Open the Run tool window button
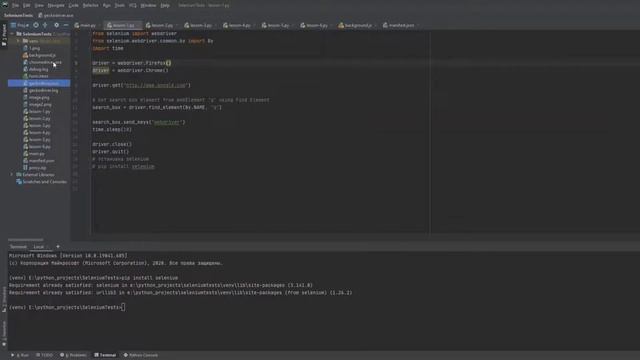The image size is (640, 360). 20,355
